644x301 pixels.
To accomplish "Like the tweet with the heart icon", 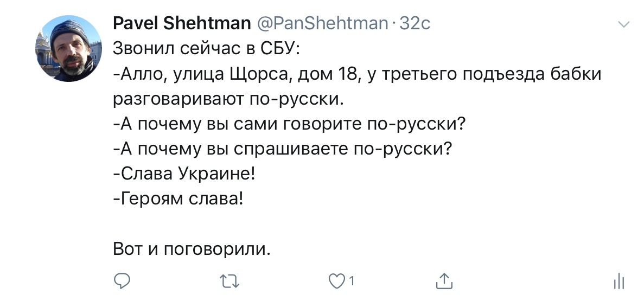I will click(336, 281).
